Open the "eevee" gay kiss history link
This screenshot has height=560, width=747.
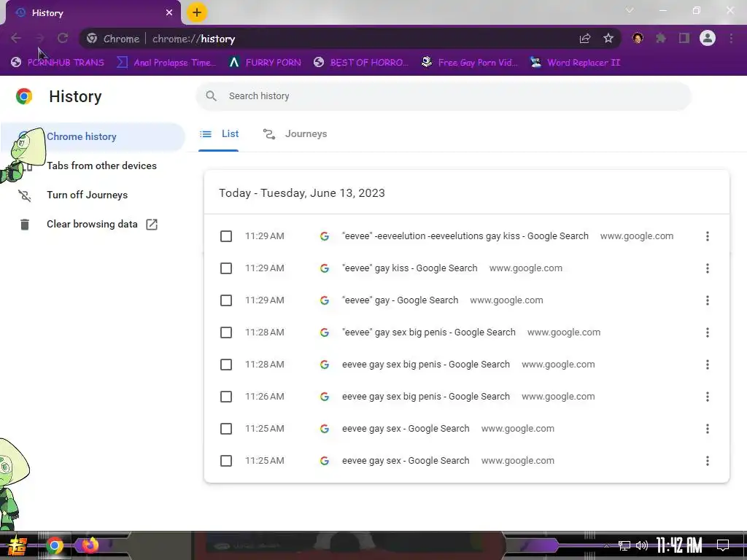tap(410, 268)
